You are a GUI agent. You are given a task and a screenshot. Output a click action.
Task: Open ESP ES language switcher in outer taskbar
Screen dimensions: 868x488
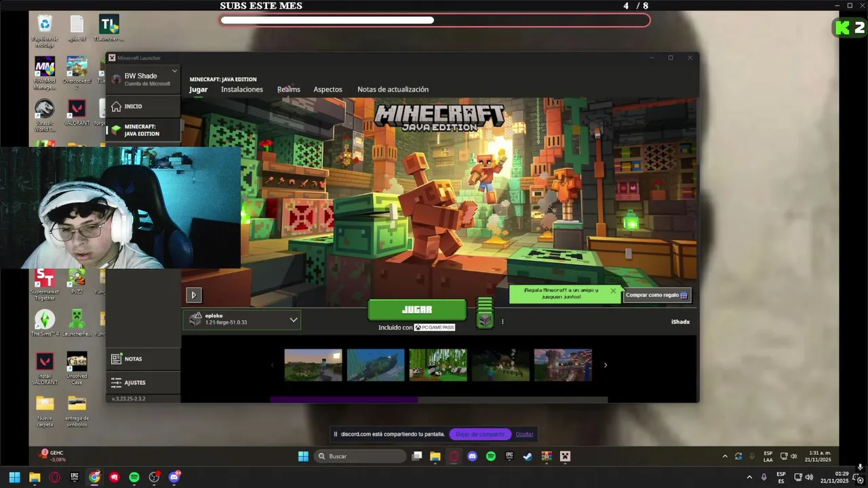[781, 477]
